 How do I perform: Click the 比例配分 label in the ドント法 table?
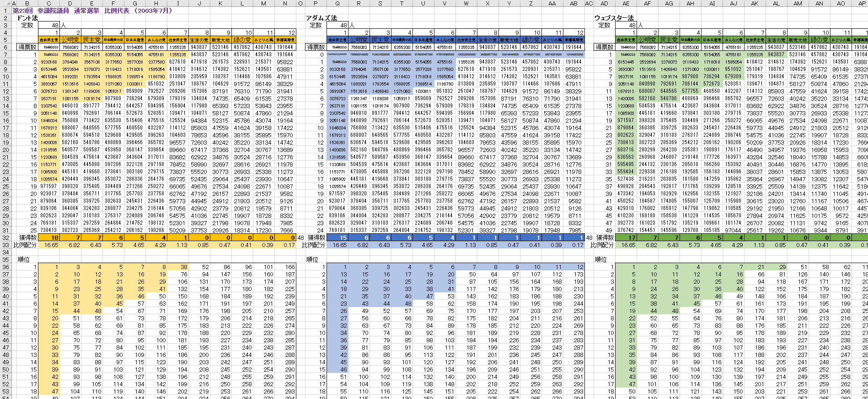[x=25, y=245]
